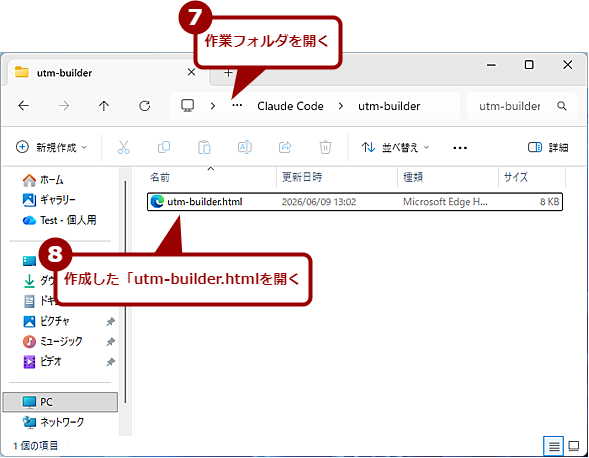Click the utm-builder search box
This screenshot has height=458, width=589.
(522, 106)
